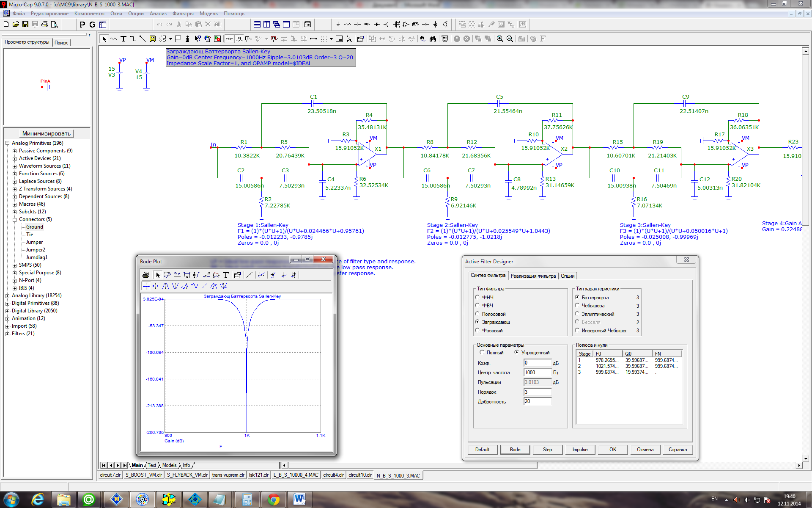Click the New file icon in the main toolbar
The image size is (812, 508).
click(x=6, y=25)
